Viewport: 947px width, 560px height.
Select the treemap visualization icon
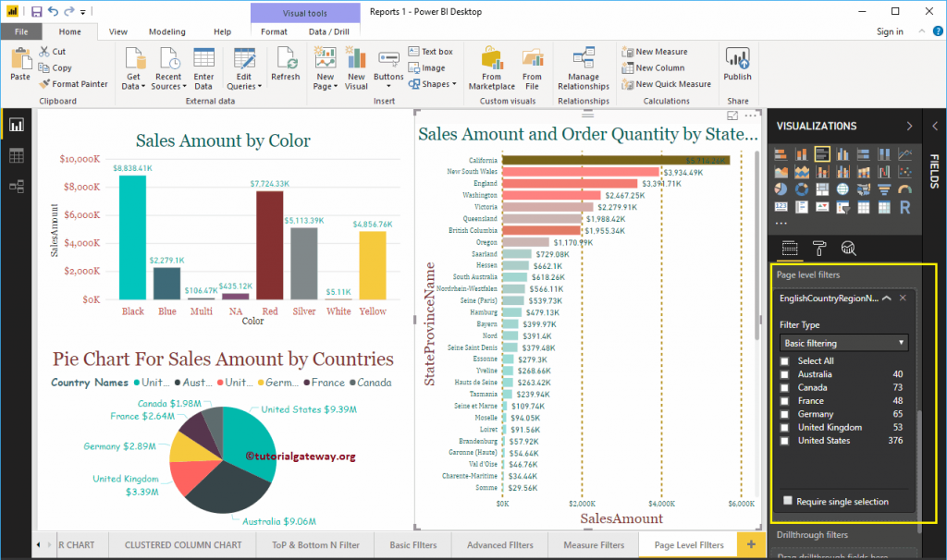pos(822,189)
